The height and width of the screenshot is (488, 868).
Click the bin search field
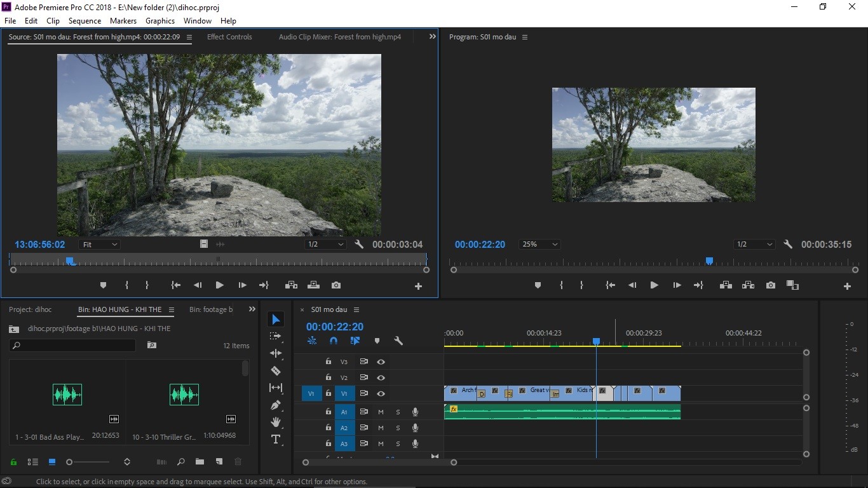click(x=72, y=346)
